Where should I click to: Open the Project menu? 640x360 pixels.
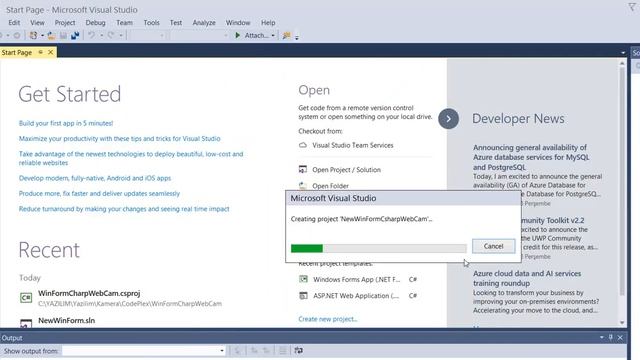pos(65,23)
